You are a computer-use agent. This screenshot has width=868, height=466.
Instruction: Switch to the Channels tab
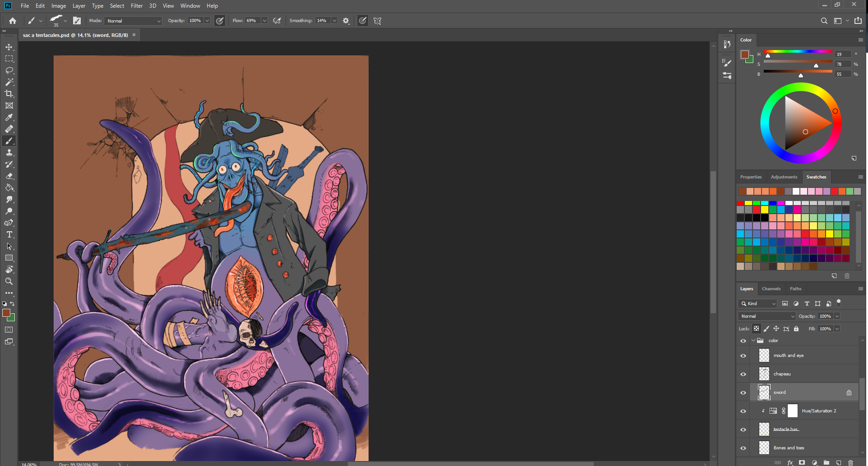click(771, 289)
